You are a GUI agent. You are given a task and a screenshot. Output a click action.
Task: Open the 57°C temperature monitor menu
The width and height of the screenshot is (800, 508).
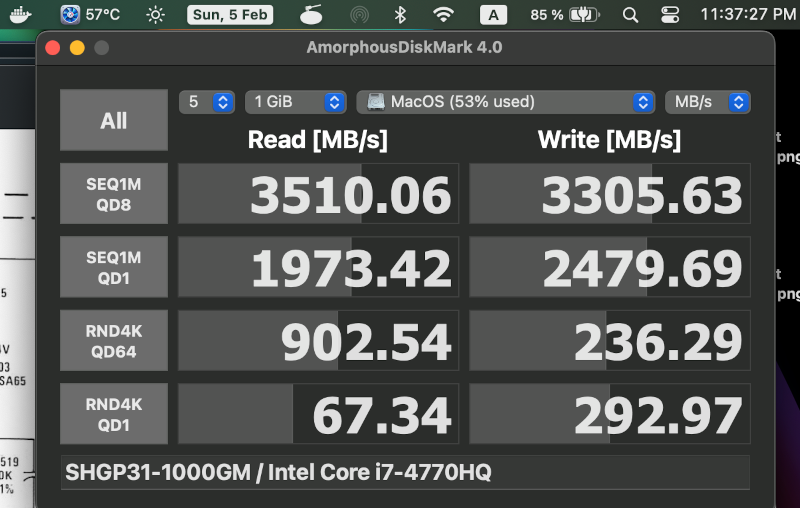(x=90, y=15)
